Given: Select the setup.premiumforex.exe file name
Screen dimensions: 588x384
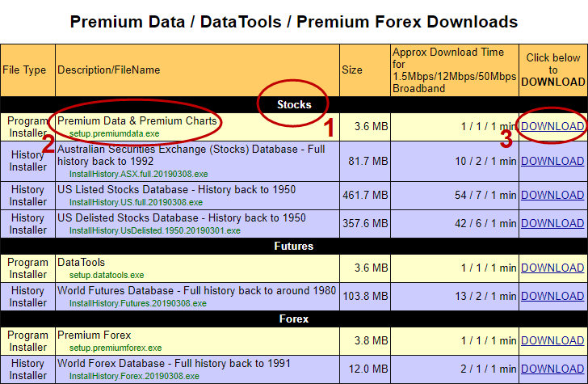Looking at the screenshot, I should (x=115, y=348).
